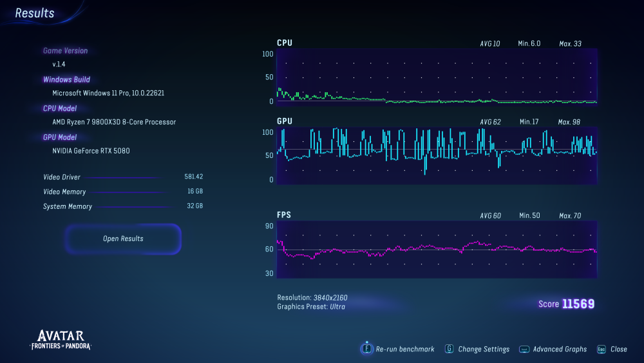This screenshot has height=363, width=644.
Task: Click the CPU usage graph
Action: [437, 77]
